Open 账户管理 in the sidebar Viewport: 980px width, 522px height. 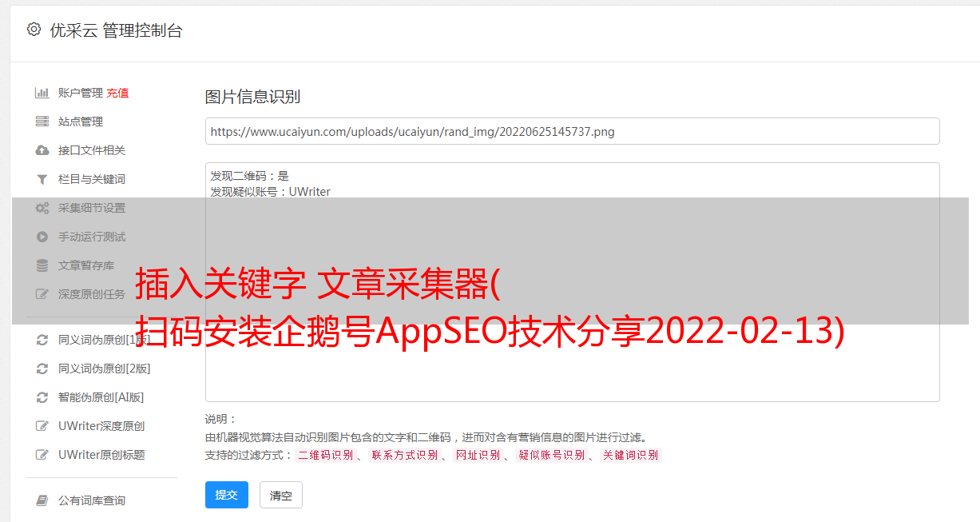[x=81, y=93]
